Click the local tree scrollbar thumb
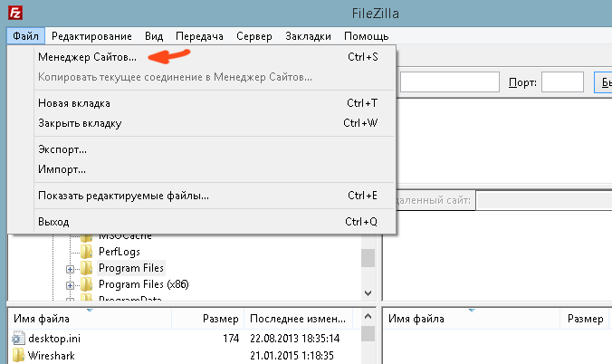The image size is (612, 364). pos(368,258)
